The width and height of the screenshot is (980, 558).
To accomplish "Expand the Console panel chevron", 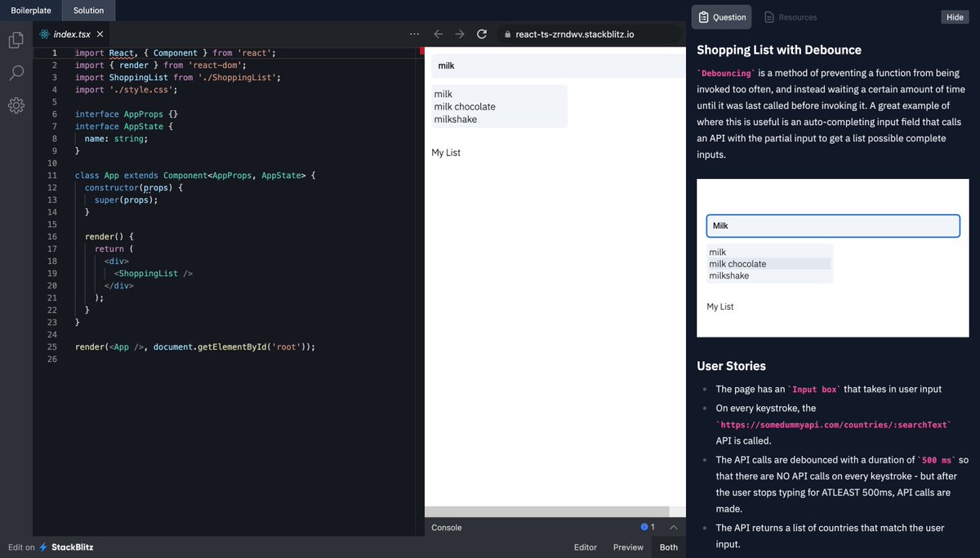I will [x=674, y=527].
